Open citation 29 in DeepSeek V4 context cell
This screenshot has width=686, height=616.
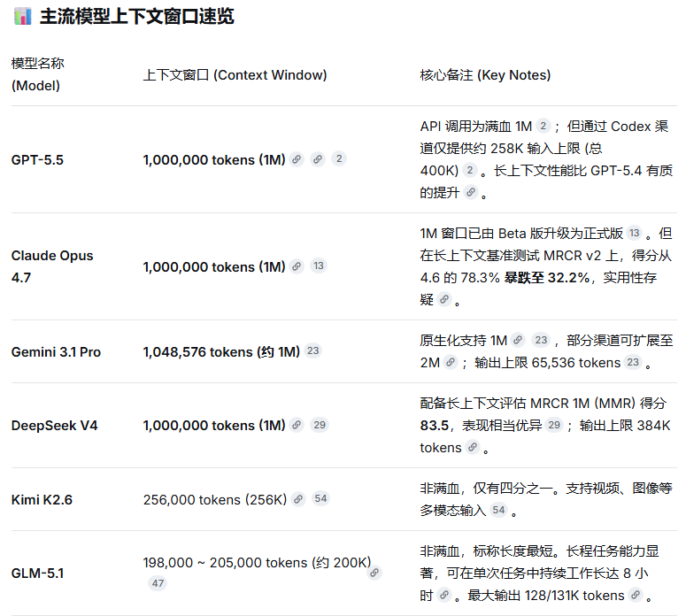[x=320, y=425]
